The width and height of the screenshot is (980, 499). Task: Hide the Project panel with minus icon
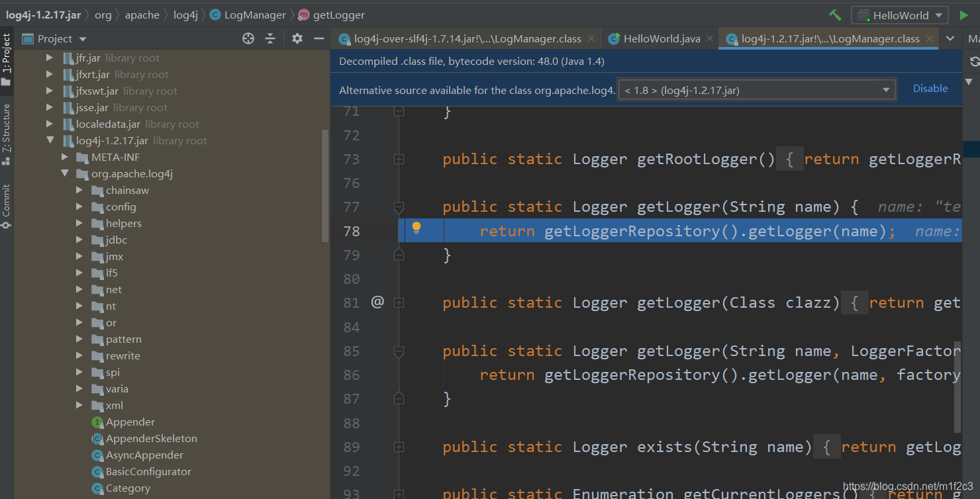[319, 38]
